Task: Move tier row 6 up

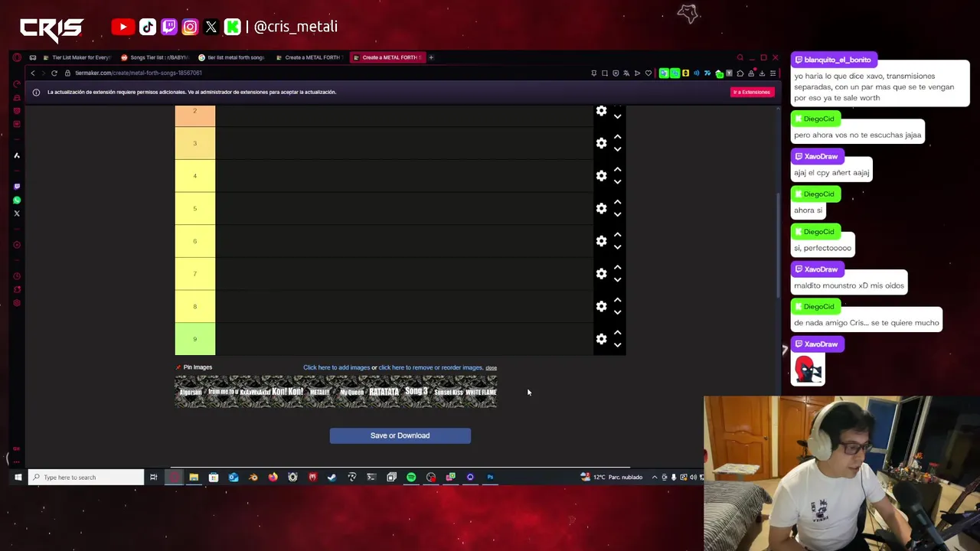Action: coord(617,235)
